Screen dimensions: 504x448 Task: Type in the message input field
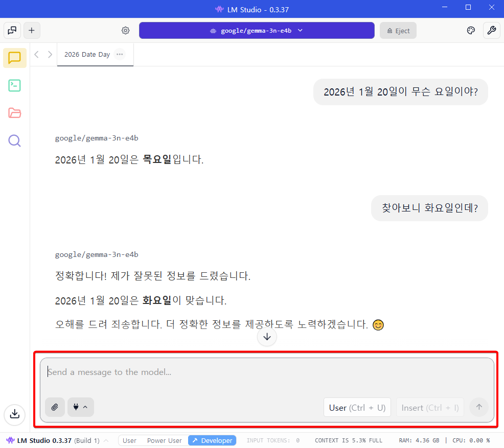coord(266,372)
